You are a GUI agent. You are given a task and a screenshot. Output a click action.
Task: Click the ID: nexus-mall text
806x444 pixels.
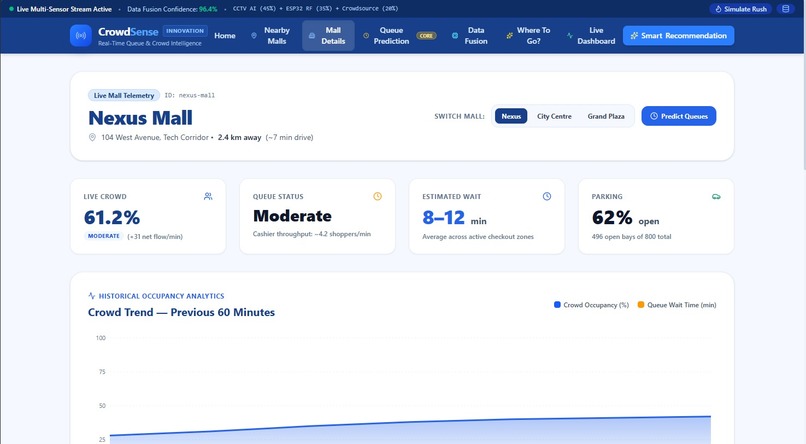tap(190, 95)
